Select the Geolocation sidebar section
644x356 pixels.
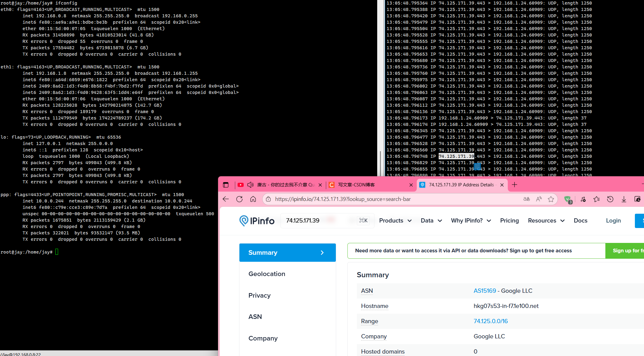coord(266,274)
